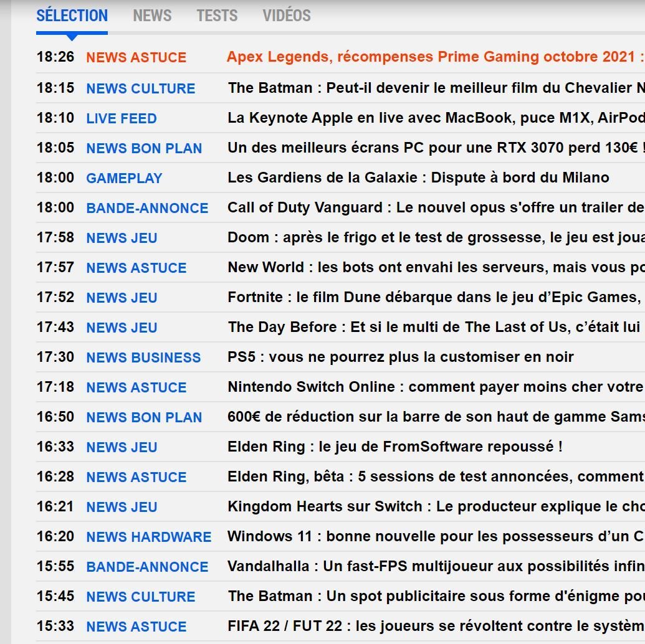Click NEWS ASTUCE label at 15:33

[136, 627]
